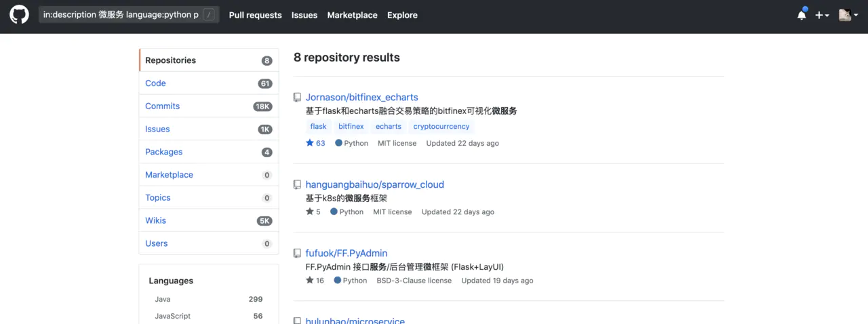Click the slash shortcut key icon in the search box
The image size is (868, 324).
(210, 15)
